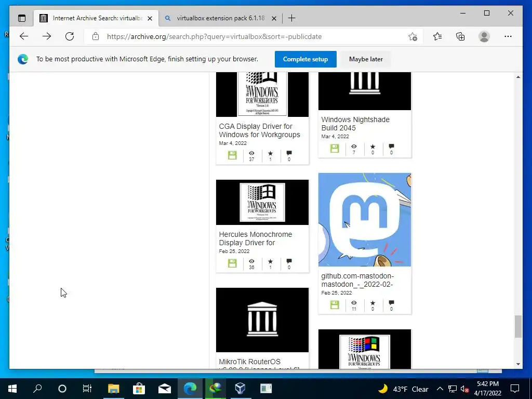
Task: Open Hercules Monochrome Display Driver item
Action: [256, 238]
